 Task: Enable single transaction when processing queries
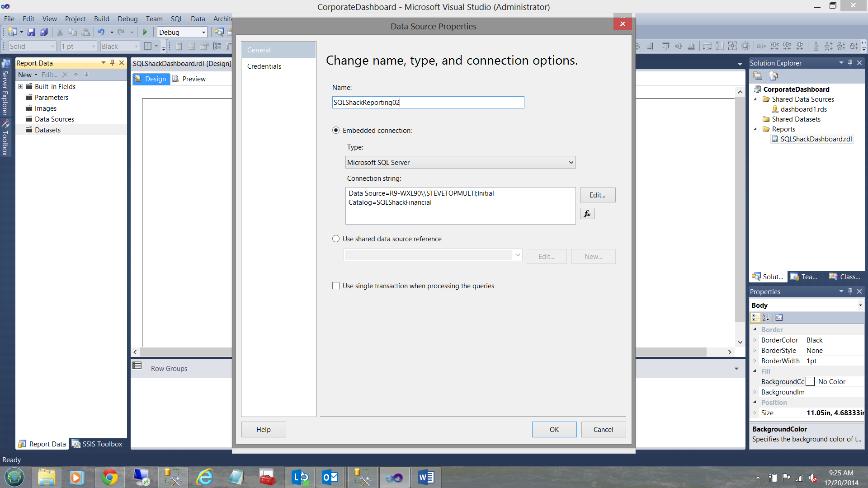336,286
